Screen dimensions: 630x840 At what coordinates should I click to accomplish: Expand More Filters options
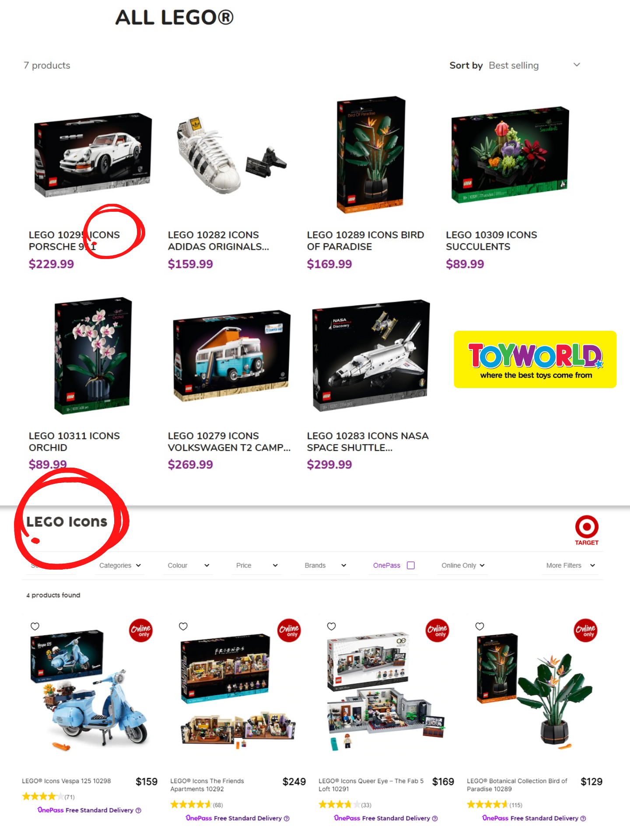(x=570, y=565)
